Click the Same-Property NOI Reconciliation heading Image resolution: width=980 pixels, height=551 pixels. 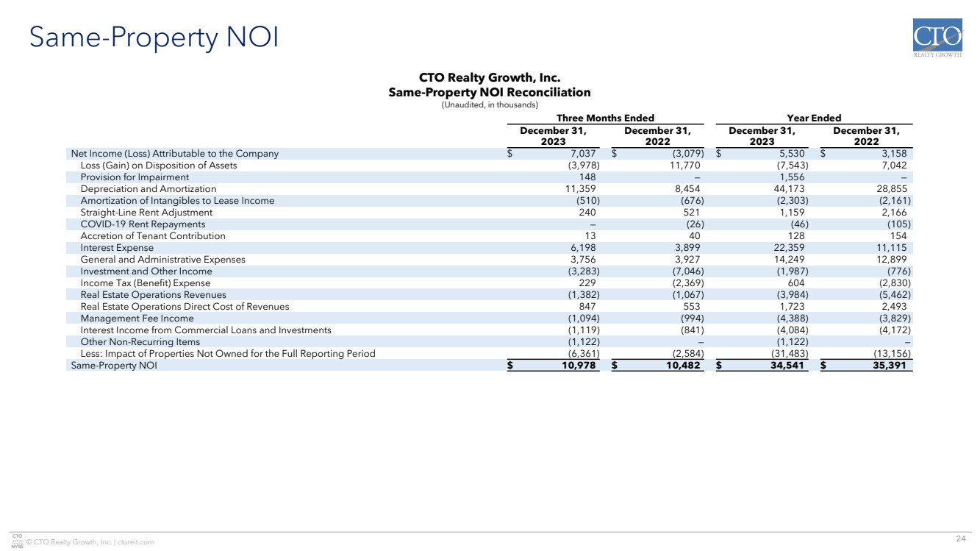[x=490, y=93]
